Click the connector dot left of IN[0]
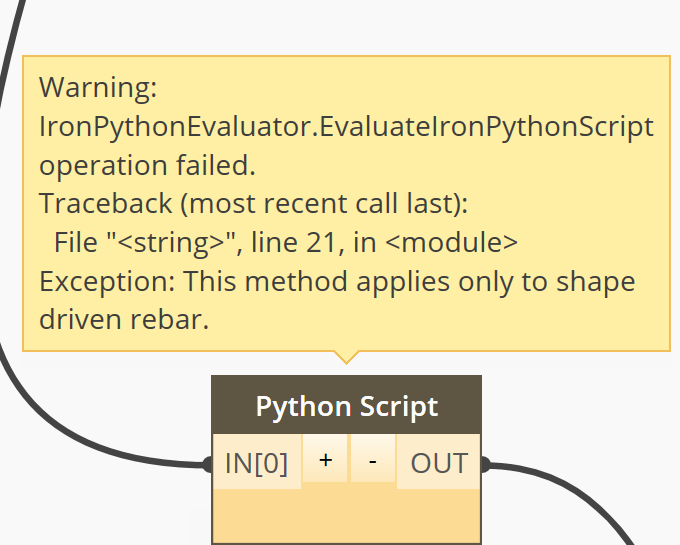This screenshot has width=680, height=545. click(x=208, y=464)
